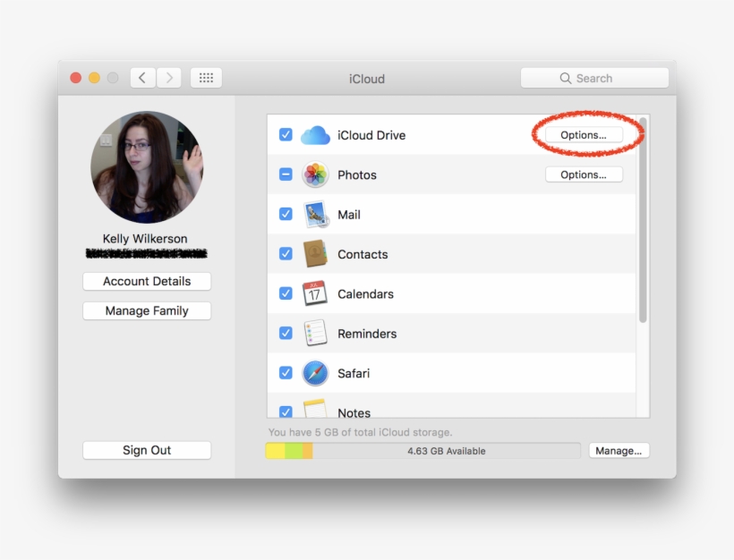This screenshot has height=560, width=734.
Task: Enable the Photos checkbox fully
Action: pos(286,174)
